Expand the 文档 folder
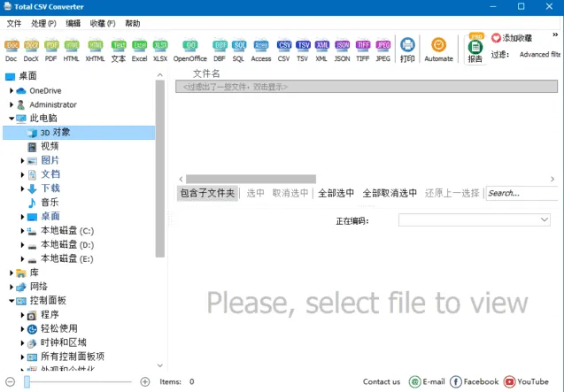Image resolution: width=564 pixels, height=392 pixels. click(22, 175)
